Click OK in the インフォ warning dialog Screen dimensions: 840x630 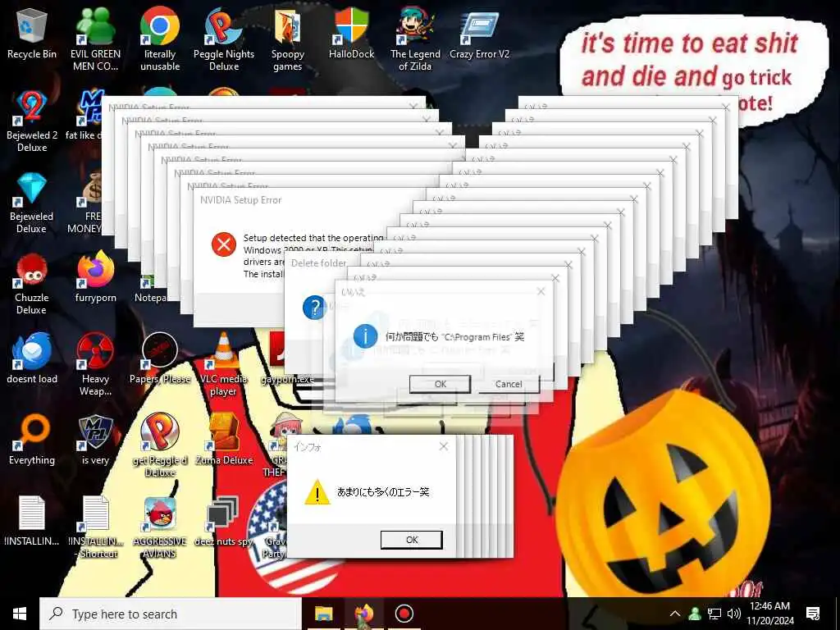click(412, 540)
